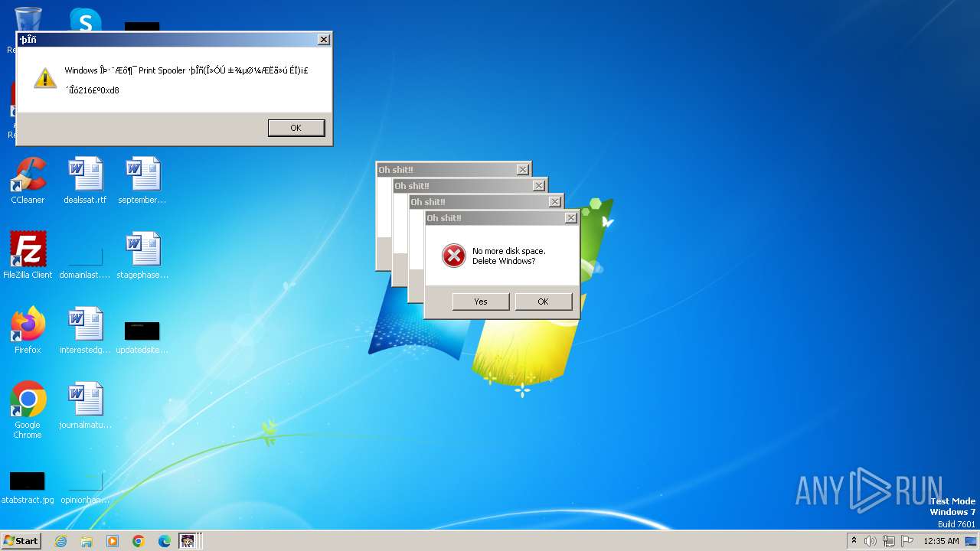The width and height of the screenshot is (980, 551).
Task: Click Yes in the Delete Windows dialog
Action: tap(481, 302)
